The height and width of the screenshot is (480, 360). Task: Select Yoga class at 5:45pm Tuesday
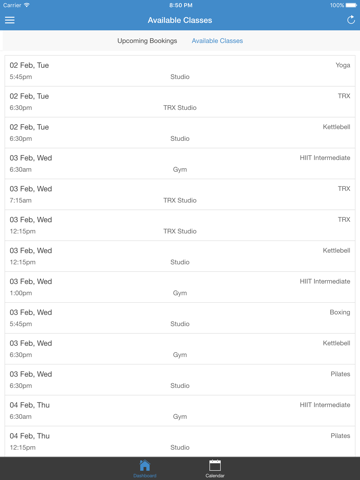[x=180, y=71]
